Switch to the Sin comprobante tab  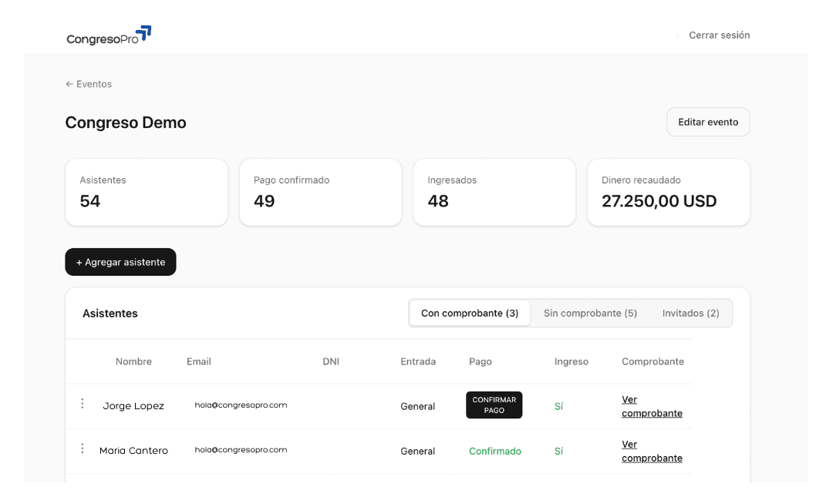590,314
